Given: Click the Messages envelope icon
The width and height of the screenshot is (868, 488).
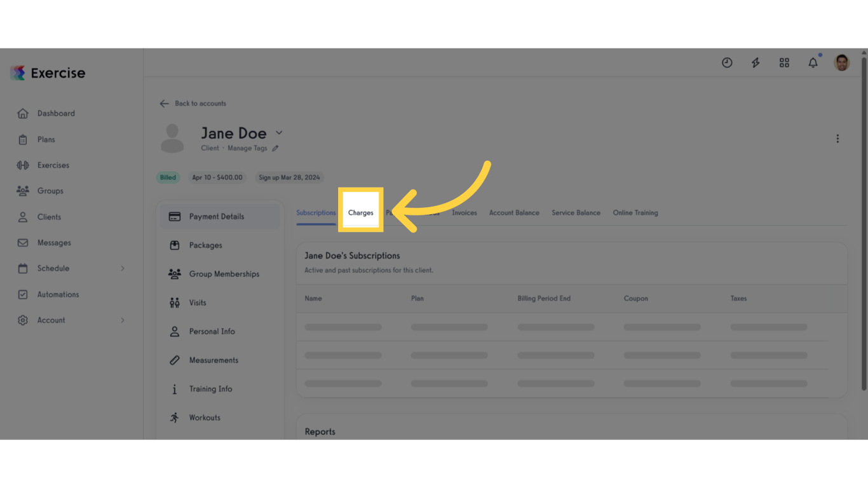Looking at the screenshot, I should pos(23,243).
